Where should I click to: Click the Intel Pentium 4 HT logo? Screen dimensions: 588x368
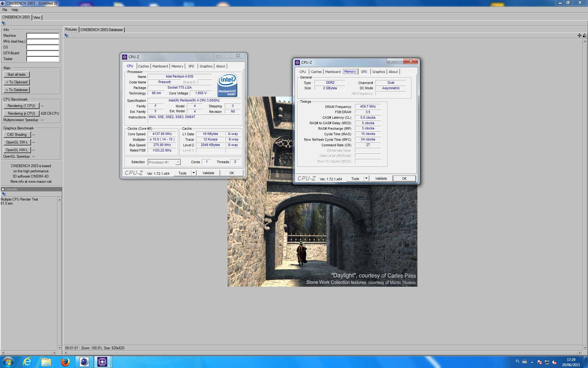click(x=227, y=85)
